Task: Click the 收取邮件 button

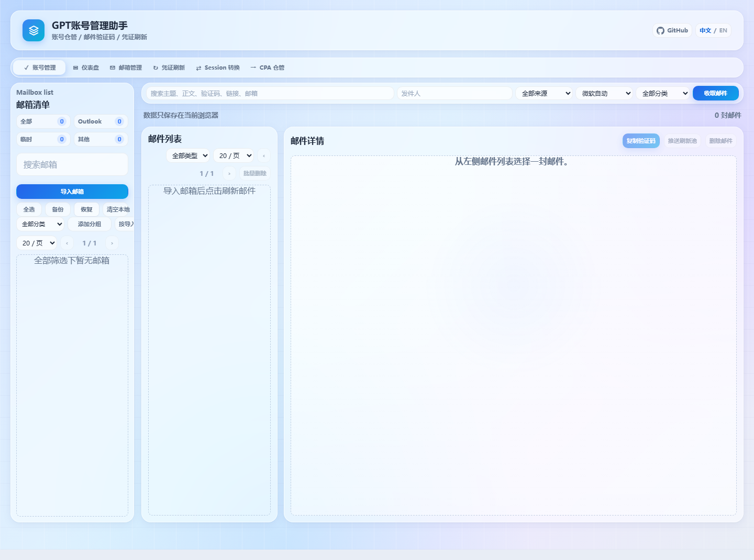Action: [716, 93]
